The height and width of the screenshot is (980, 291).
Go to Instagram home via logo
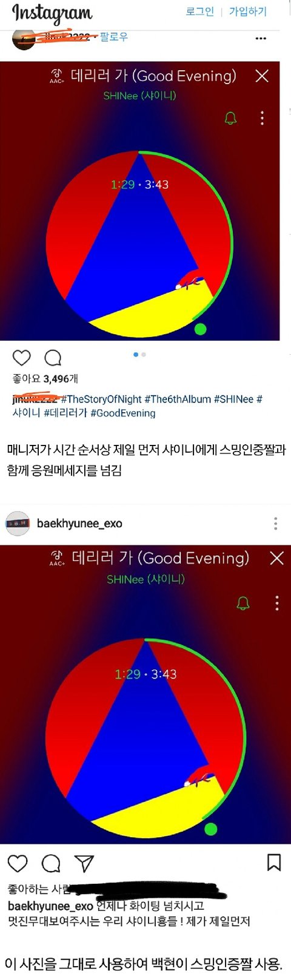pyautogui.click(x=52, y=13)
